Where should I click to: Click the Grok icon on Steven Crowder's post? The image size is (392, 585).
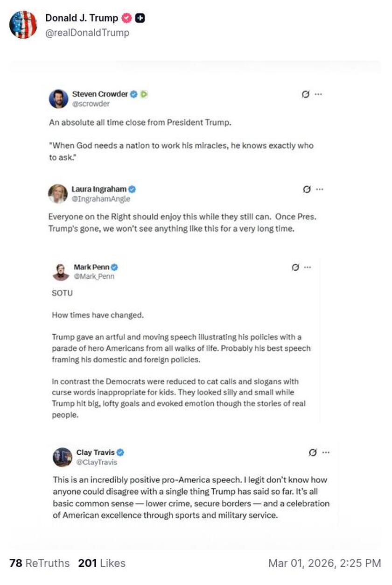coord(306,94)
